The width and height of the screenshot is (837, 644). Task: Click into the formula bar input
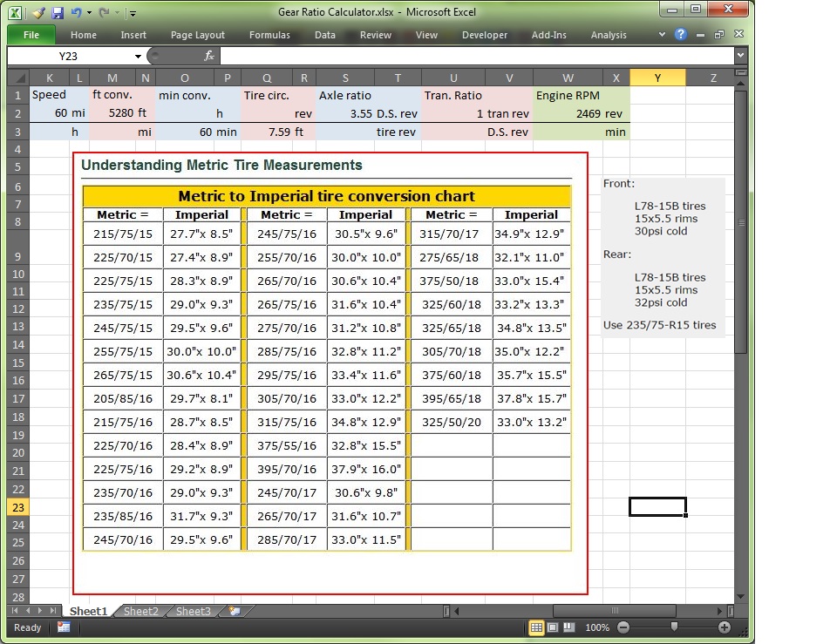(477, 56)
